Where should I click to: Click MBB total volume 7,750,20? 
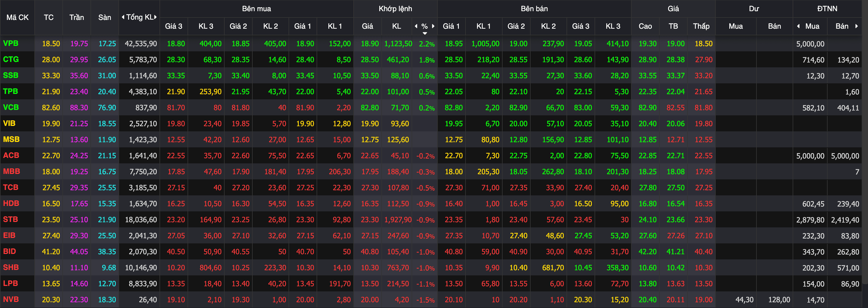(143, 172)
